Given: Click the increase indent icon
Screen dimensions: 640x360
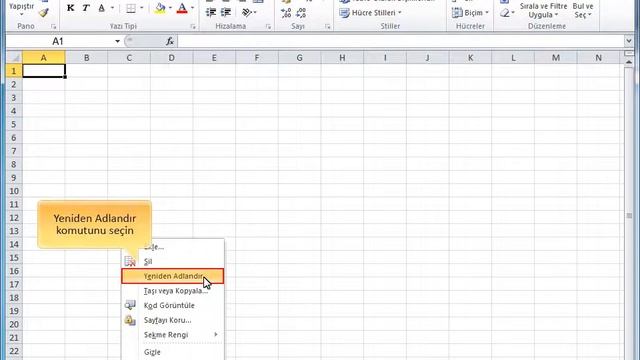Looking at the screenshot, I should (x=225, y=12).
